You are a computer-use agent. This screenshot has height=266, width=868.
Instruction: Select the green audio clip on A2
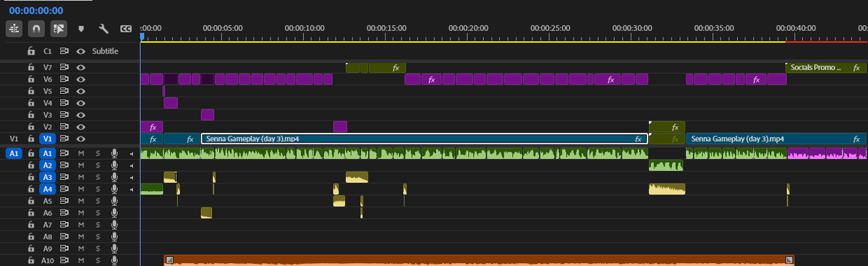[666, 165]
